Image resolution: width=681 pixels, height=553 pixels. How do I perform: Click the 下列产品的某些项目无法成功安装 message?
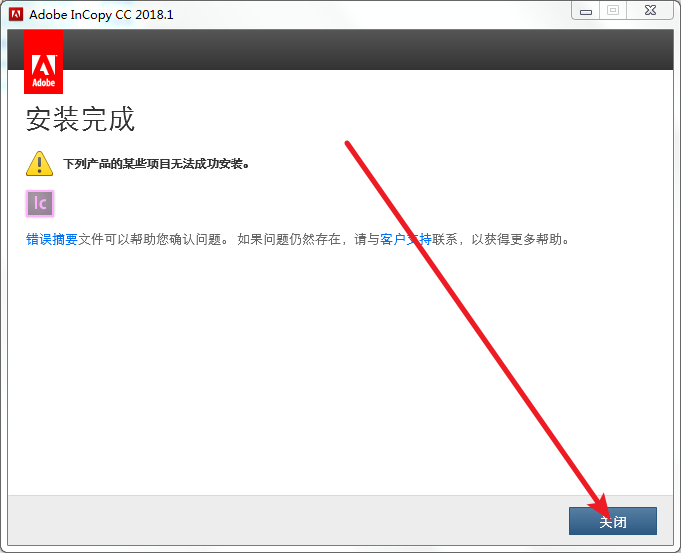(x=156, y=164)
